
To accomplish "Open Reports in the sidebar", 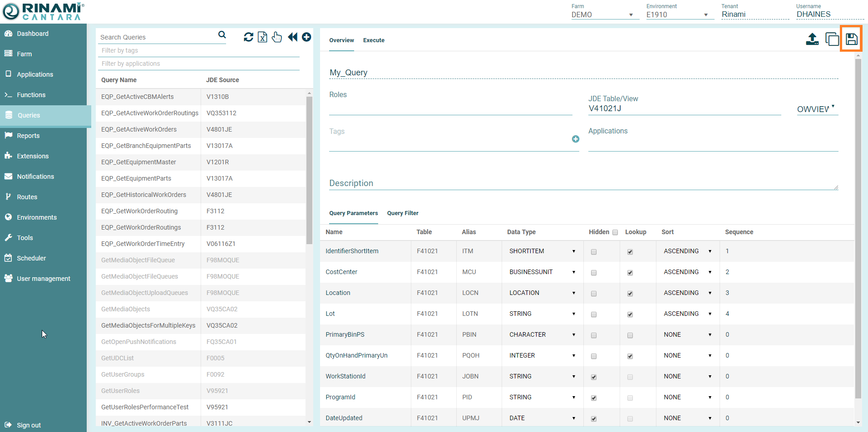I will point(28,136).
